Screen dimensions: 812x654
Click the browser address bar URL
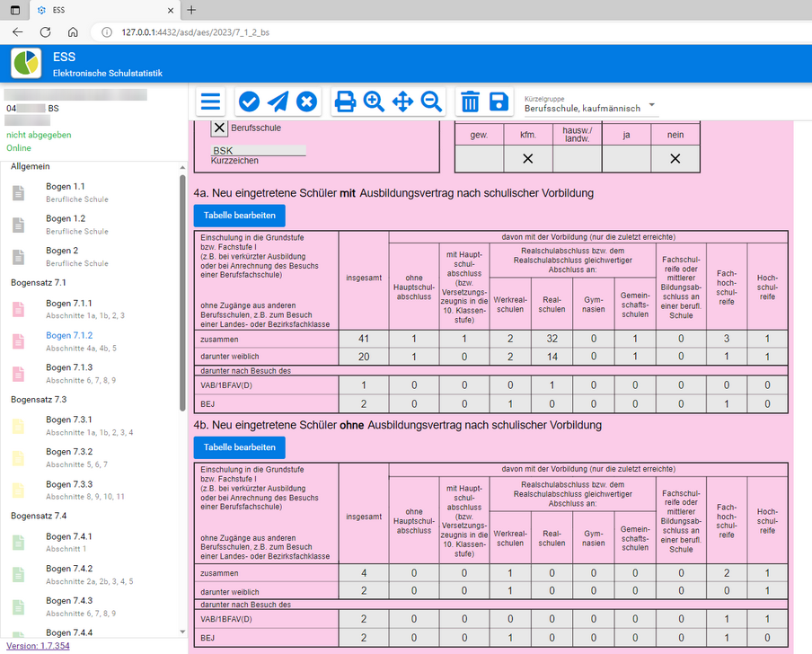[195, 32]
